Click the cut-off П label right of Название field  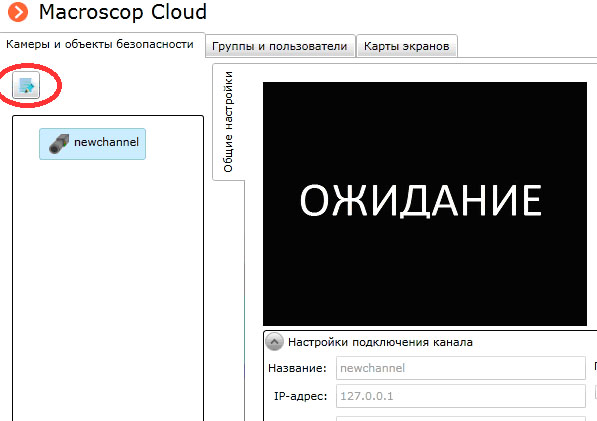pos(595,366)
